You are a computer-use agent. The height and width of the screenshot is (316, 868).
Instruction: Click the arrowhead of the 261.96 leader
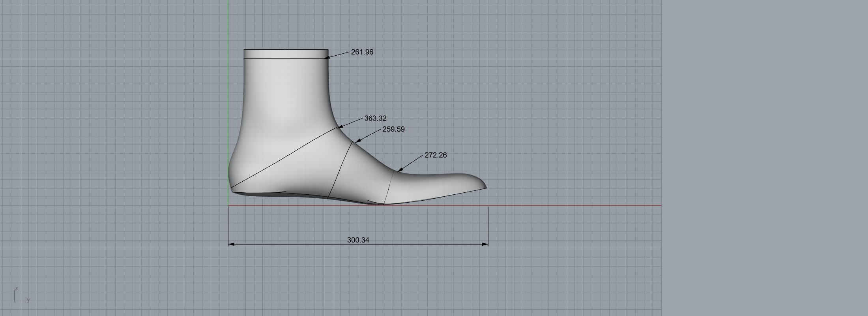(x=327, y=58)
